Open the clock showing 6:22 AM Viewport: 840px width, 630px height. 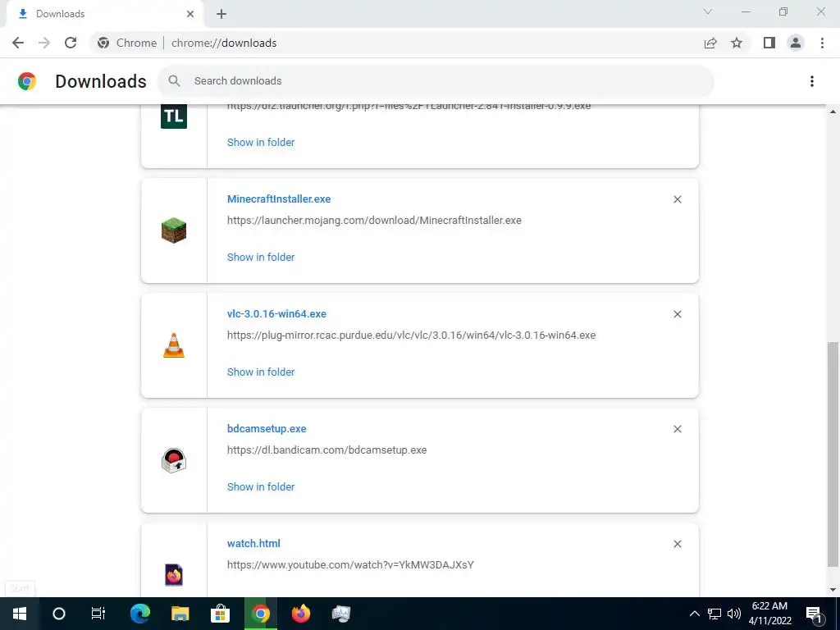769,614
